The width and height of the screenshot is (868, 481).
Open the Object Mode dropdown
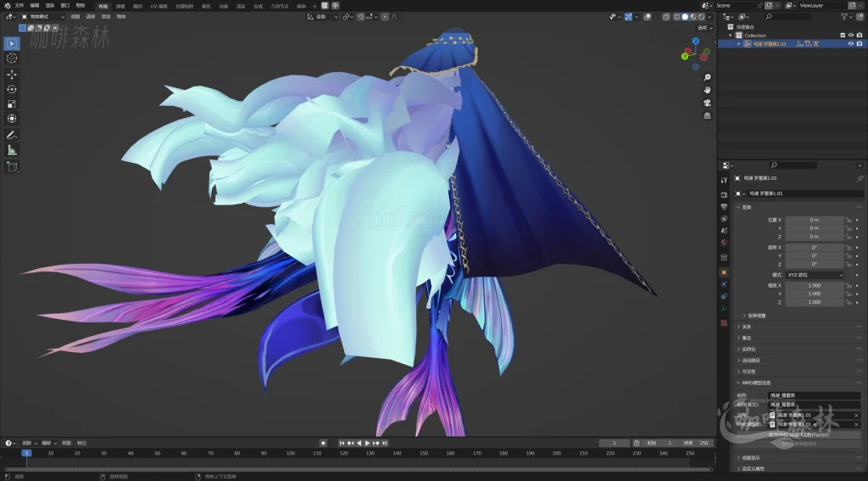43,17
